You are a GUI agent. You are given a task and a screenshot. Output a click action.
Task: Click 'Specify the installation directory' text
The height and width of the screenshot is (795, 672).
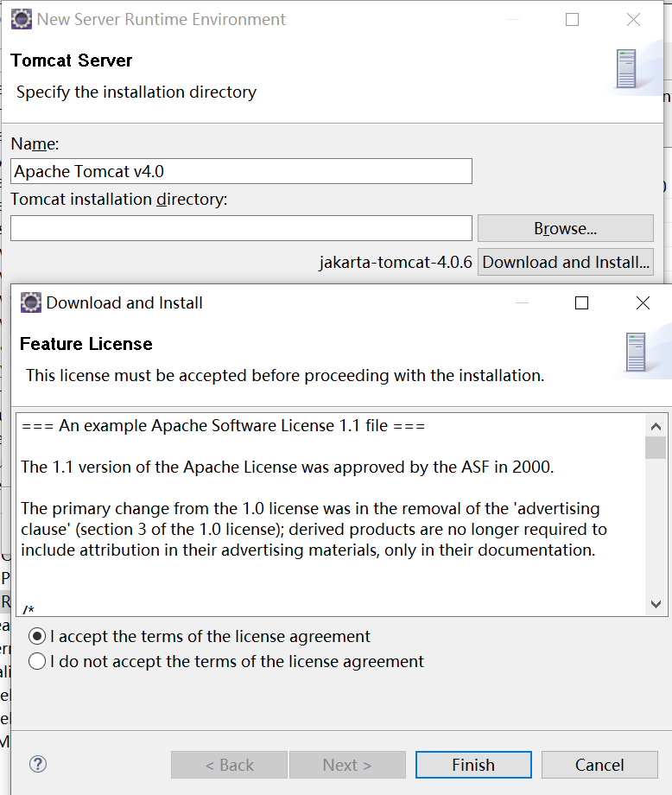pos(136,92)
